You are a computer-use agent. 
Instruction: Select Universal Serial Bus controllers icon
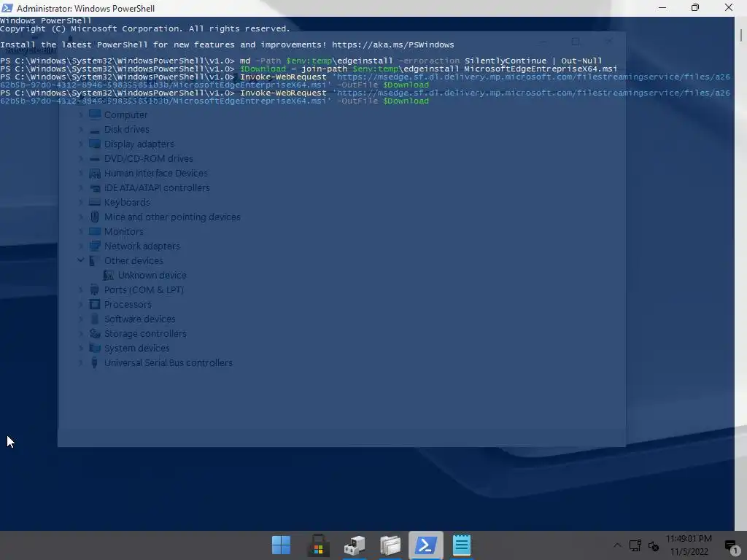[x=95, y=363]
